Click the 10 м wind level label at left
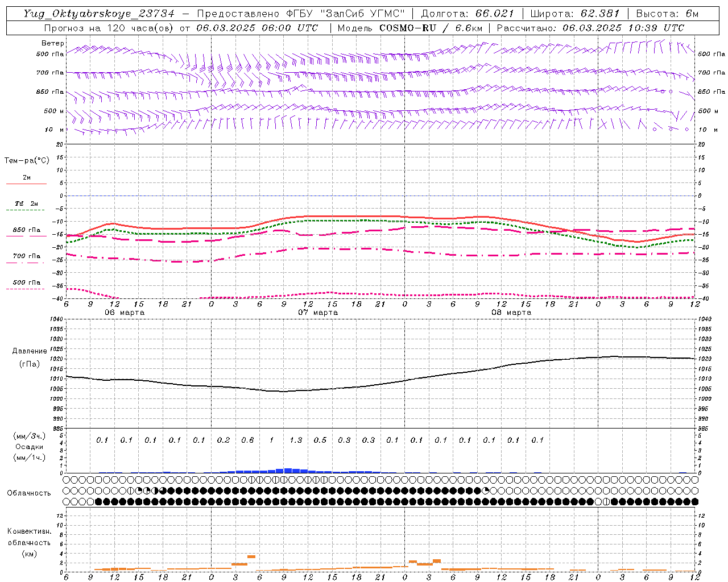The width and height of the screenshot is (728, 582). 54,130
